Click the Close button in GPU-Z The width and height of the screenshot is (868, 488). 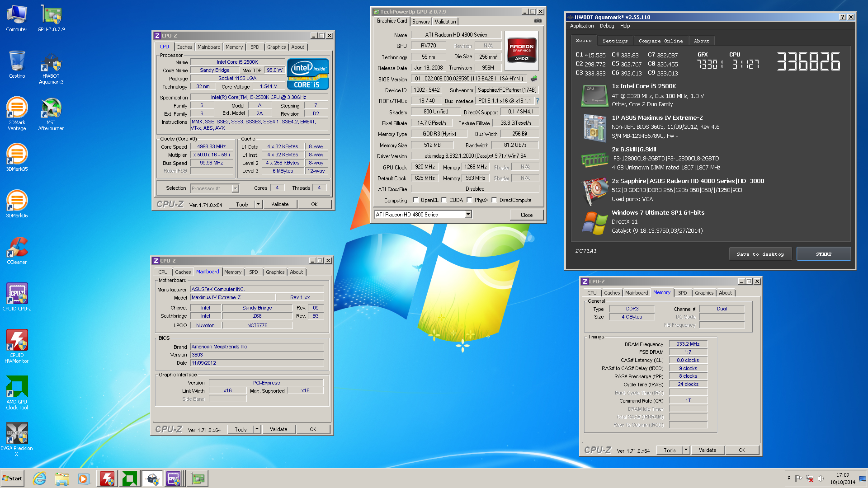[526, 215]
